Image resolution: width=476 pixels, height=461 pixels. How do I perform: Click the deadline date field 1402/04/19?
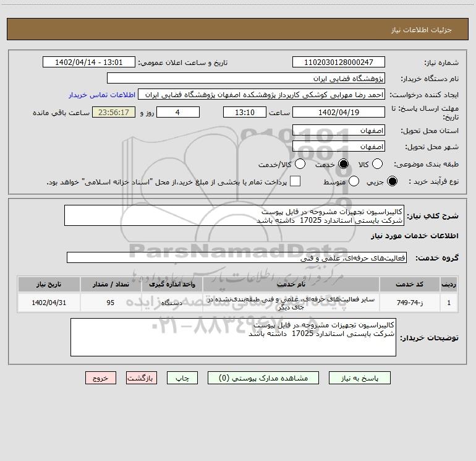(x=339, y=112)
